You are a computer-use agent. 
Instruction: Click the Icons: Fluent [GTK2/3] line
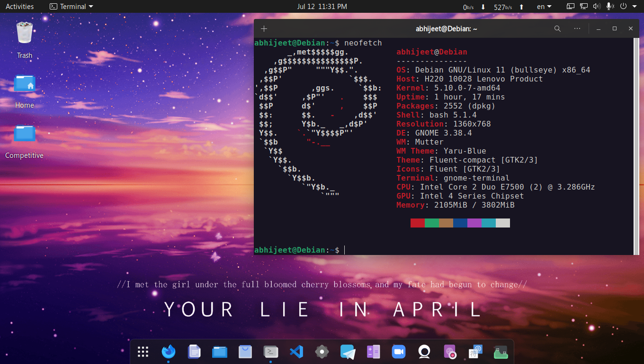(x=448, y=169)
